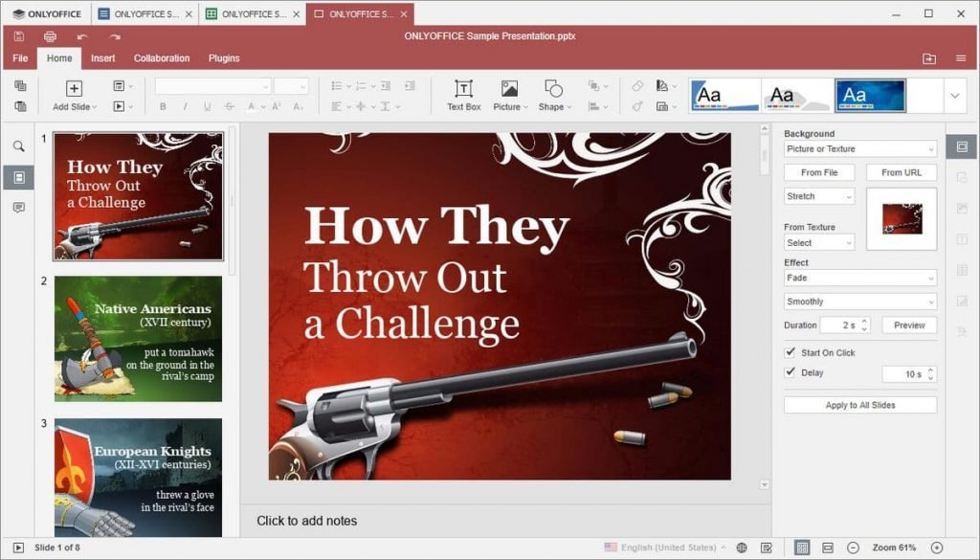Uncheck the Delay checkbox
This screenshot has width=980, height=560.
tap(791, 372)
